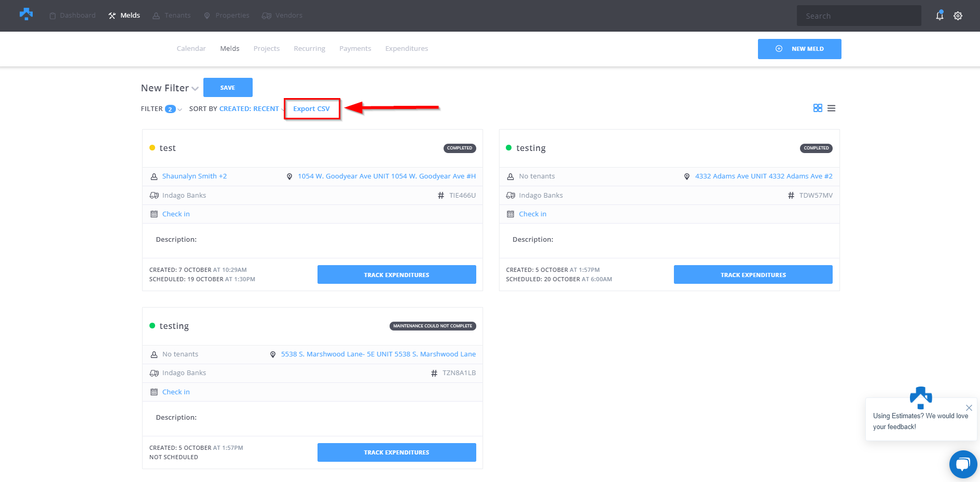Open the settings gear icon
Viewport: 980px width, 482px height.
pos(958,16)
